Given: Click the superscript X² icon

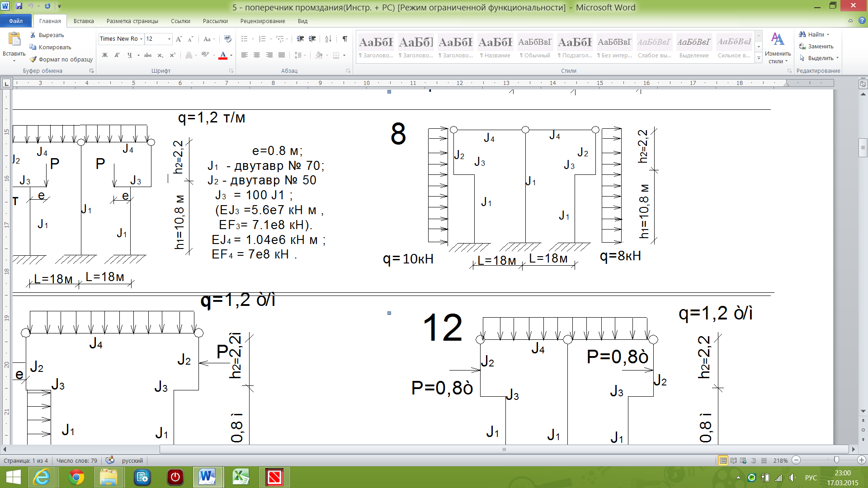Looking at the screenshot, I should pos(172,55).
